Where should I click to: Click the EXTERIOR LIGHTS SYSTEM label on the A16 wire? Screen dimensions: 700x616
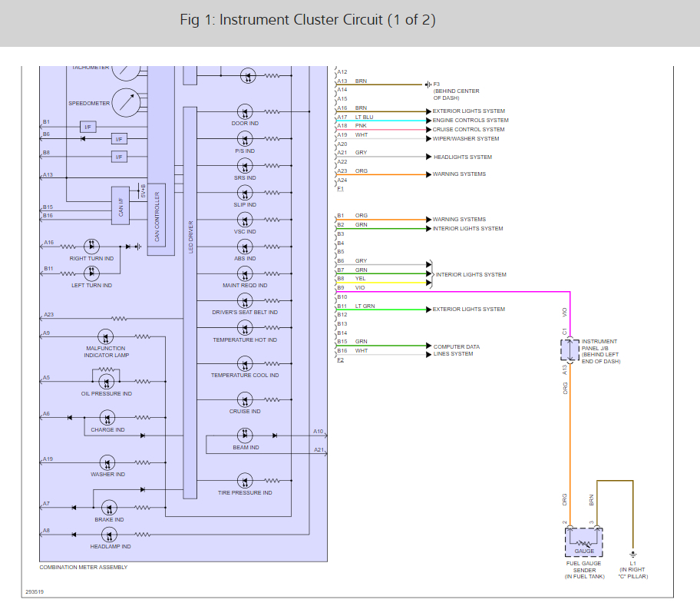(469, 111)
